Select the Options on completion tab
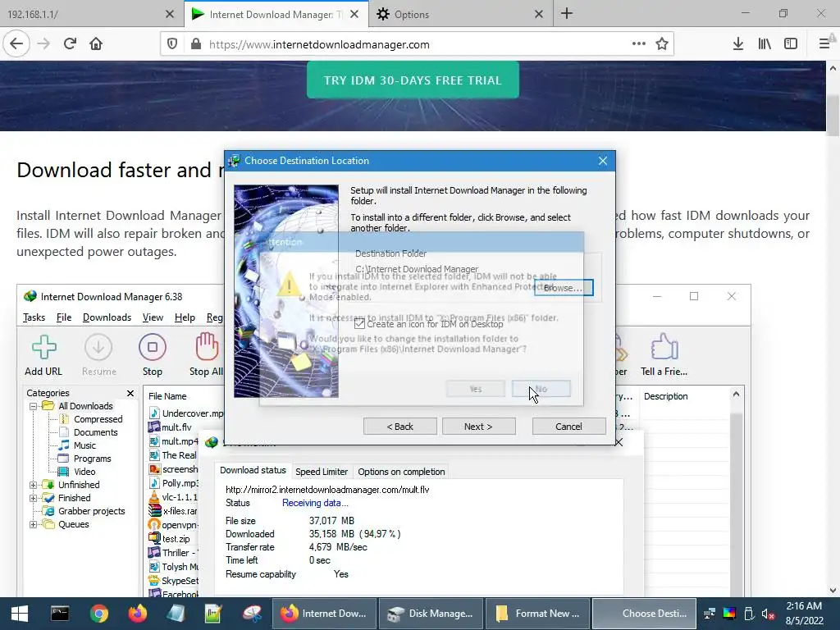Viewport: 840px width, 630px height. pos(401,472)
